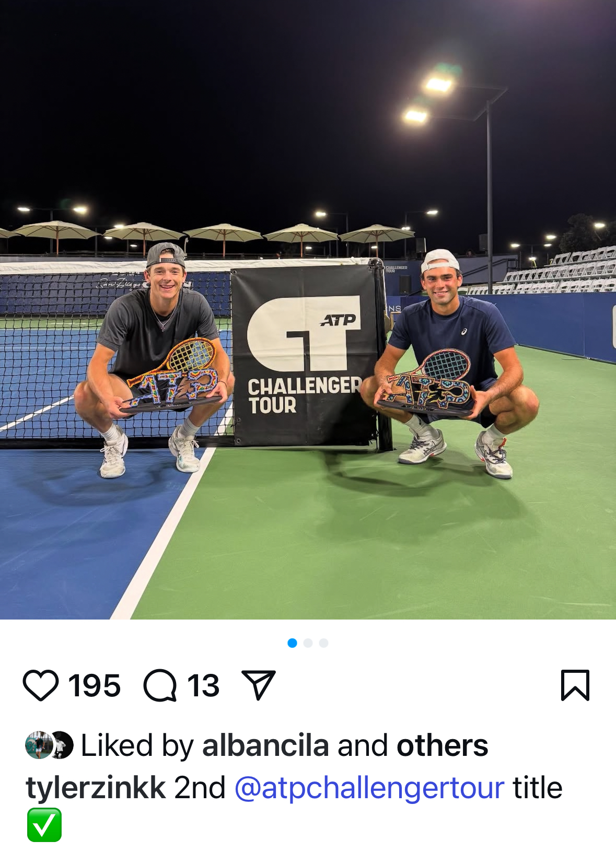Jump to second carousel dot
Image resolution: width=616 pixels, height=852 pixels.
(308, 643)
